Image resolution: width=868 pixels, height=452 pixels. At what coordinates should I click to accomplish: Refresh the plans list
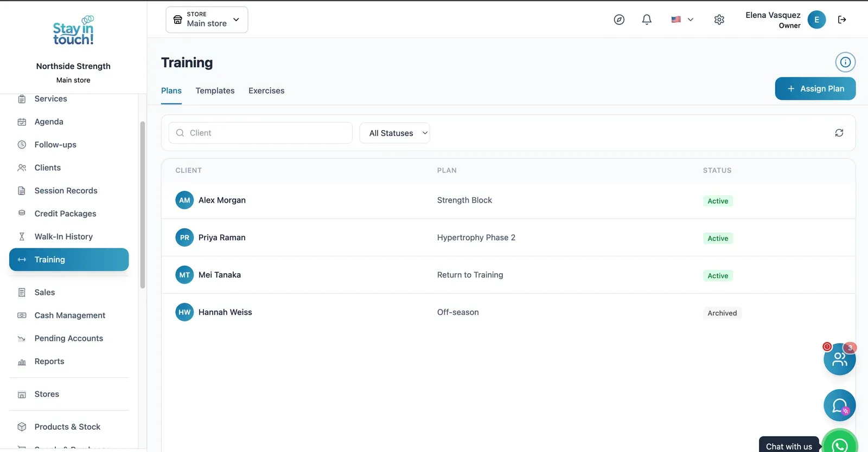point(839,133)
